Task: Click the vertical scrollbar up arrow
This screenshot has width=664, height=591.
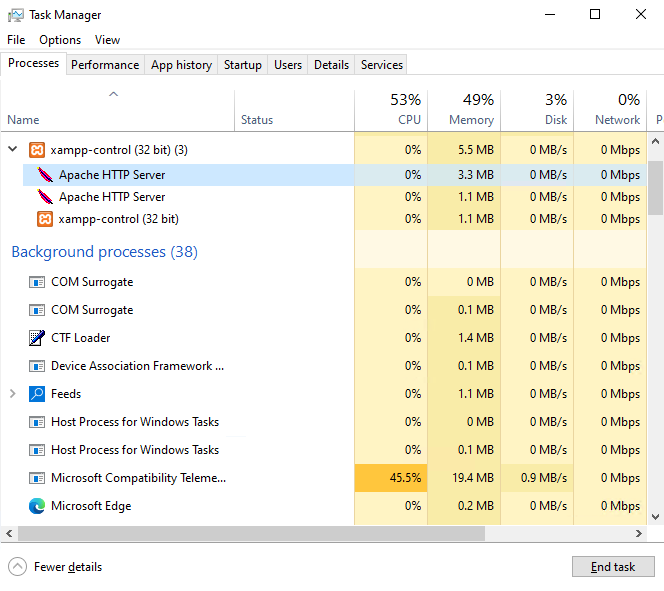Action: click(x=655, y=141)
